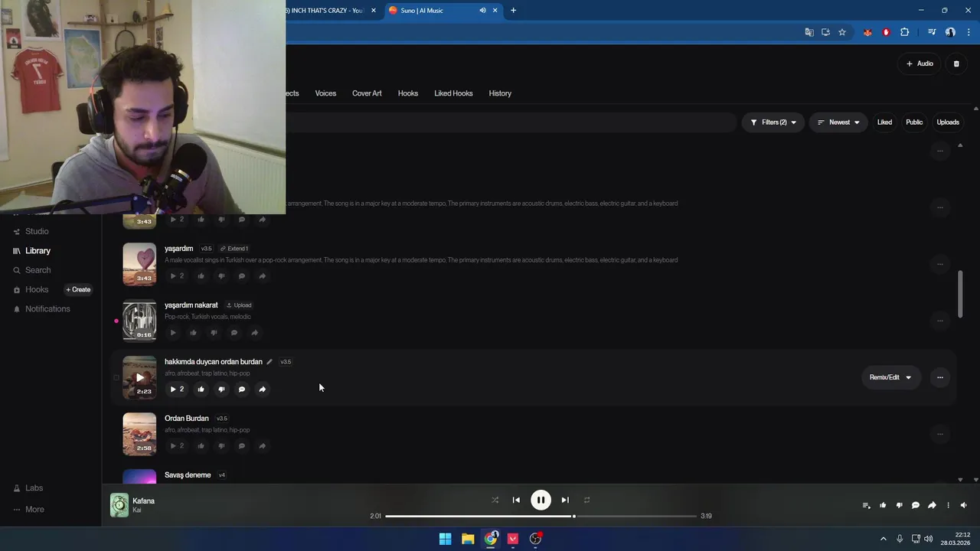Share the 'yaşardım nakarat' upload

(254, 333)
